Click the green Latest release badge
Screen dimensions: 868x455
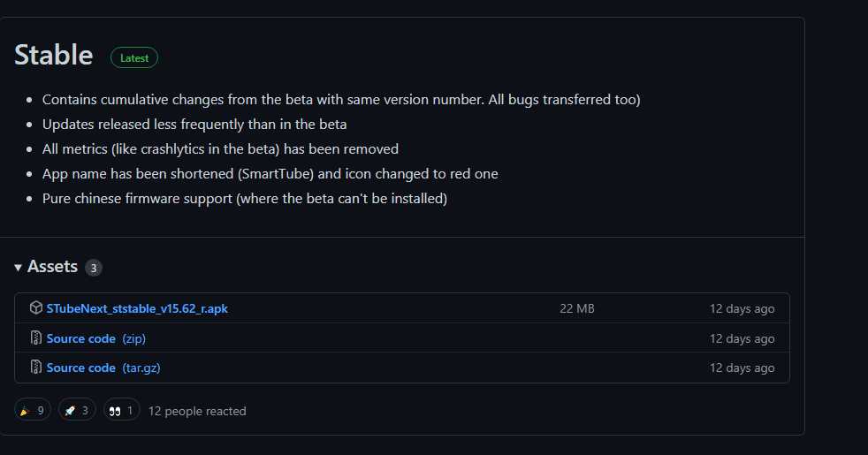pos(134,58)
